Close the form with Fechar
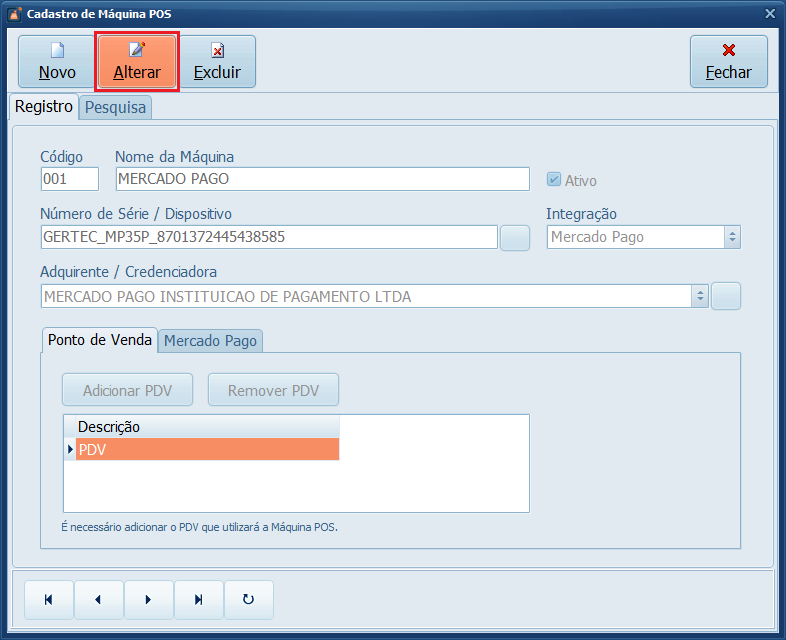 click(728, 62)
